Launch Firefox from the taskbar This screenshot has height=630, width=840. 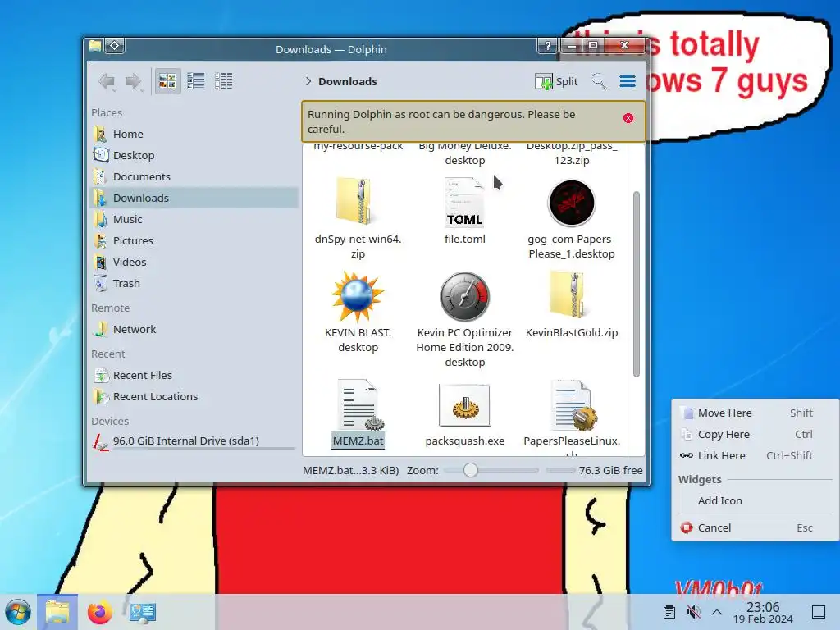tap(99, 612)
